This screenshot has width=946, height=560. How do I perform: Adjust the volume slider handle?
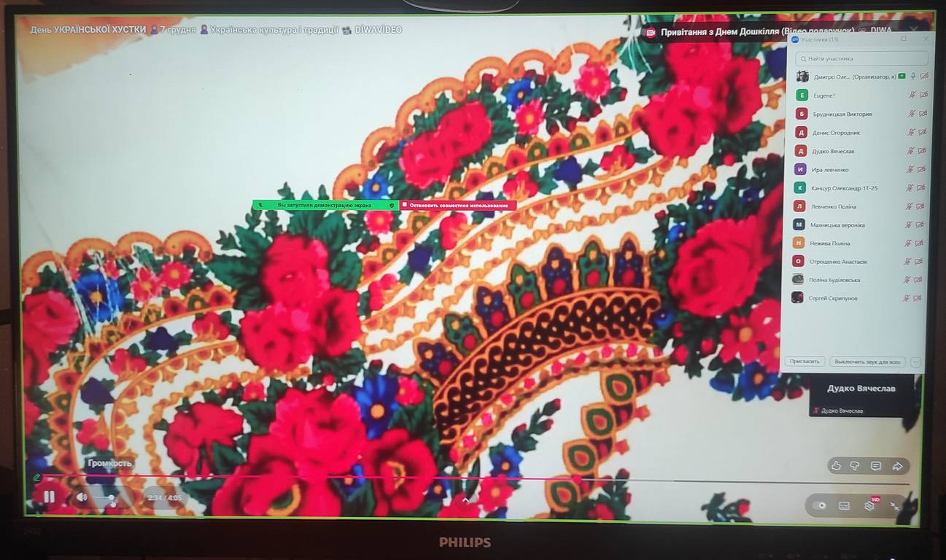click(x=112, y=497)
